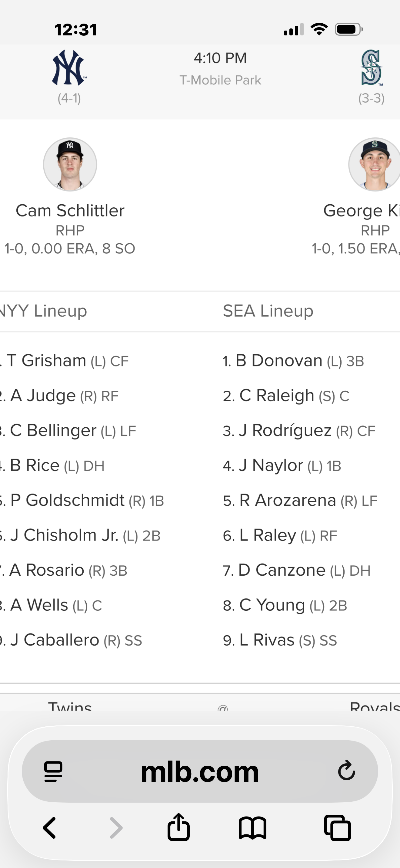Image resolution: width=400 pixels, height=868 pixels.
Task: Open the page reader menu icon
Action: pyautogui.click(x=53, y=771)
